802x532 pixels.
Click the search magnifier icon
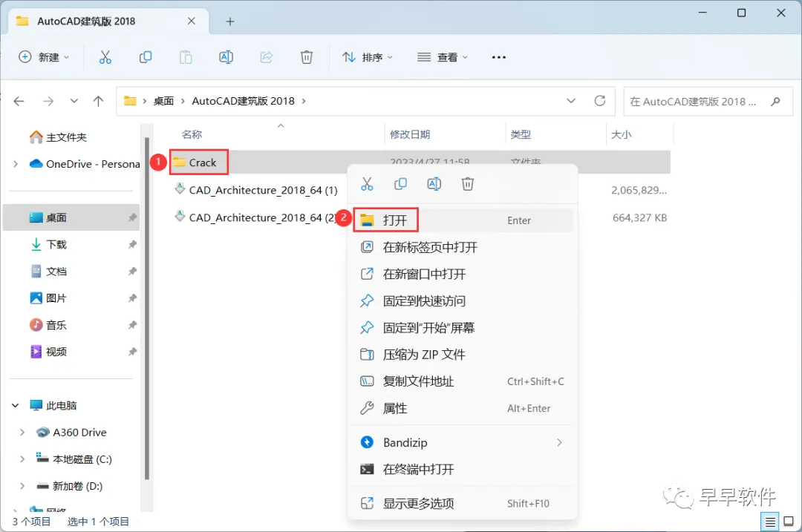click(775, 101)
